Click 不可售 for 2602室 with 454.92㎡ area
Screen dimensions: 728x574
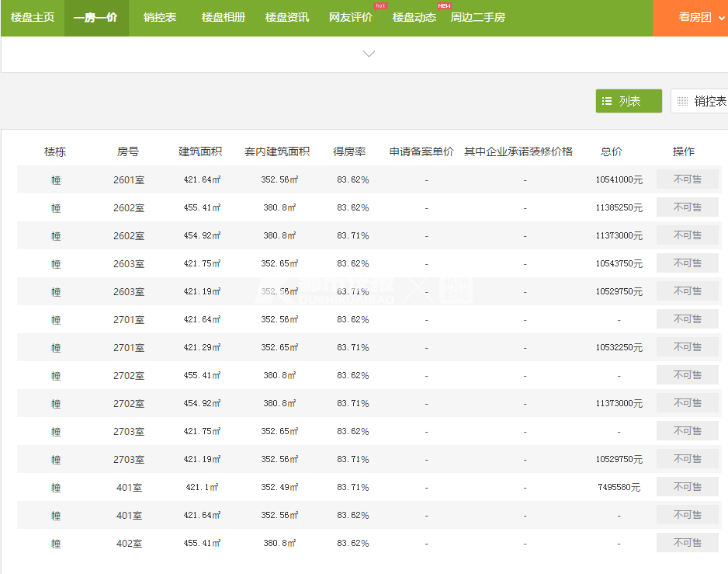coord(688,235)
